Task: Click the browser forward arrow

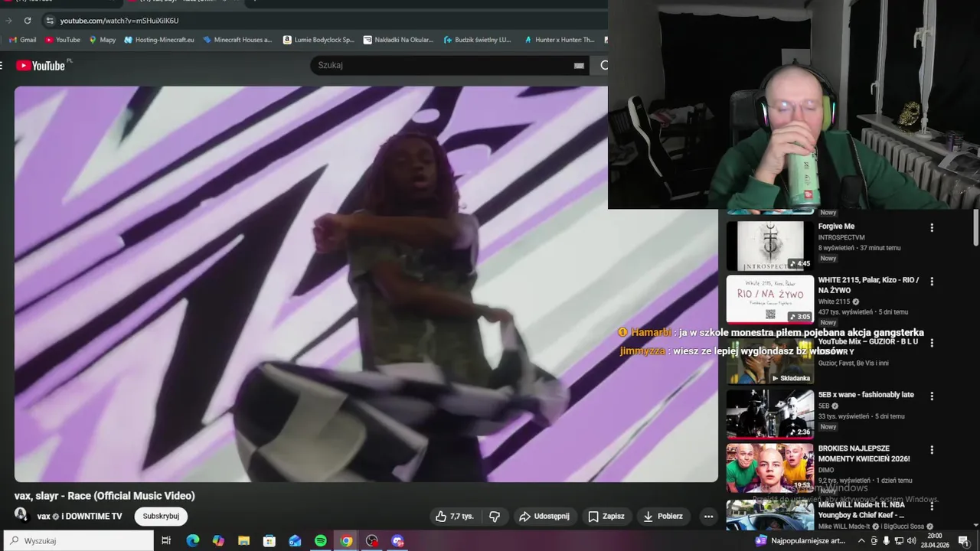Action: [8, 21]
